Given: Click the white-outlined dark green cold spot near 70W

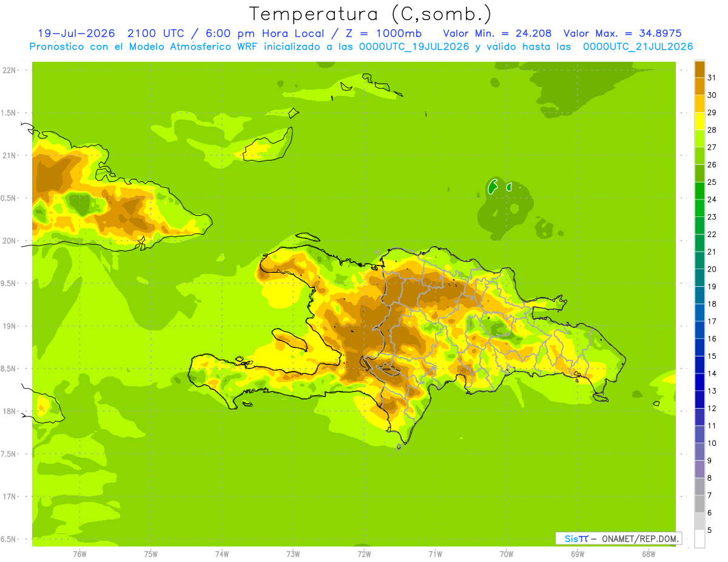Looking at the screenshot, I should [x=493, y=187].
